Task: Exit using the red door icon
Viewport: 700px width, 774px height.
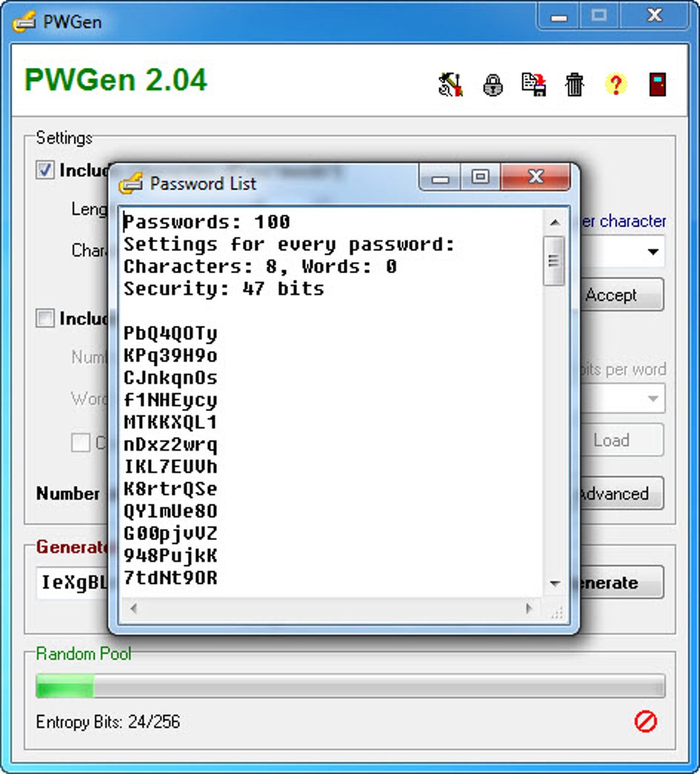Action: pos(657,84)
